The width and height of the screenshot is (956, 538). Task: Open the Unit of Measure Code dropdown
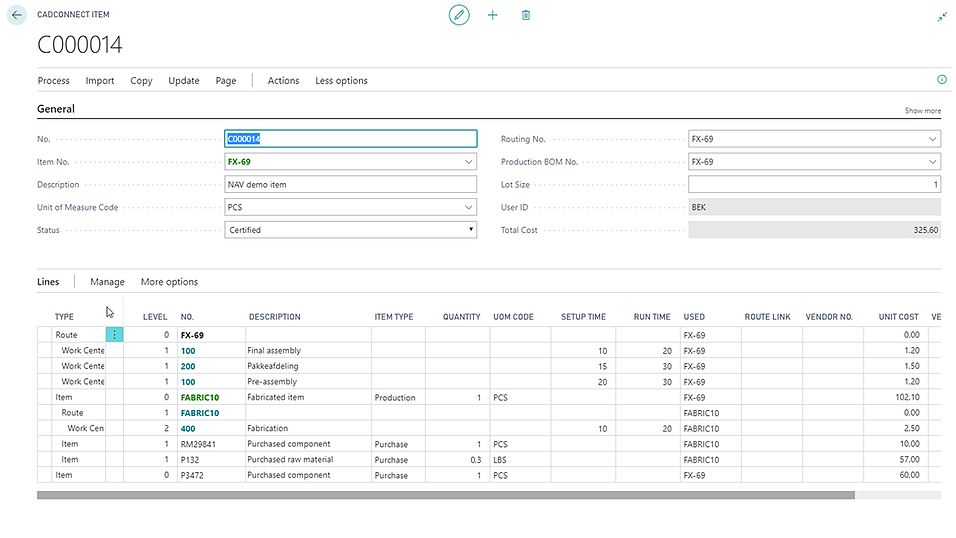[x=469, y=207]
